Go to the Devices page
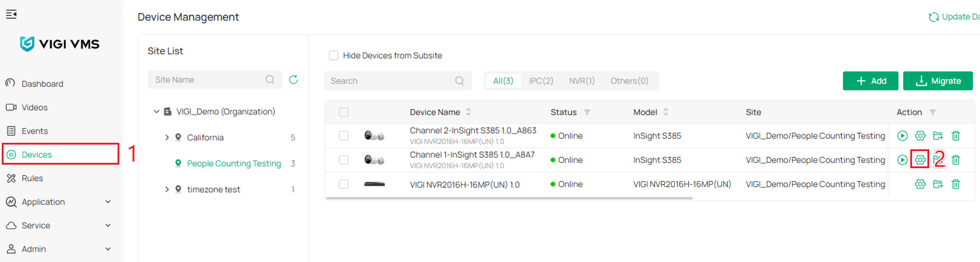This screenshot has width=980, height=262. (x=61, y=154)
